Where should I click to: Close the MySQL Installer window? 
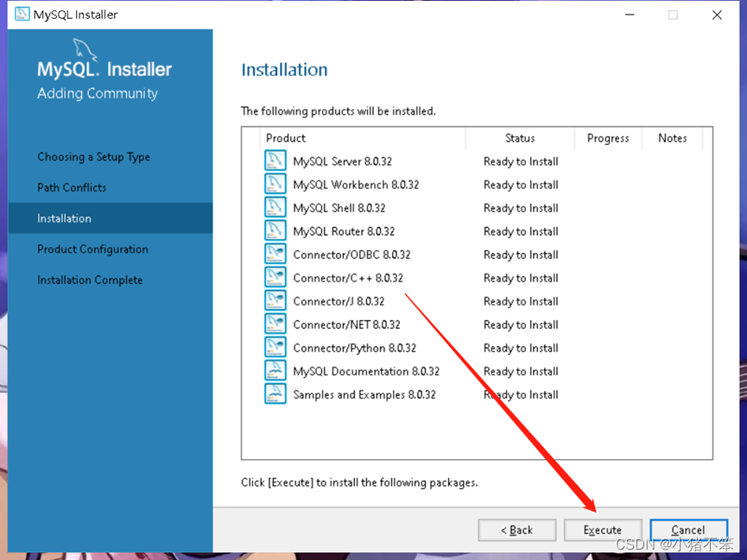point(717,15)
